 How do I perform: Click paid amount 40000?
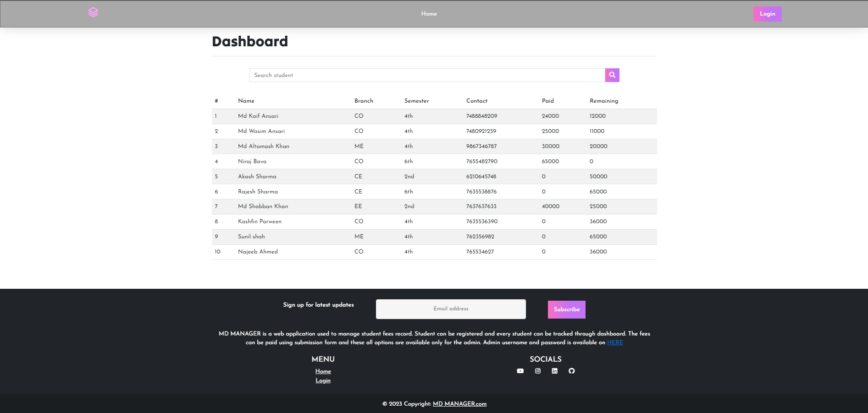point(551,206)
